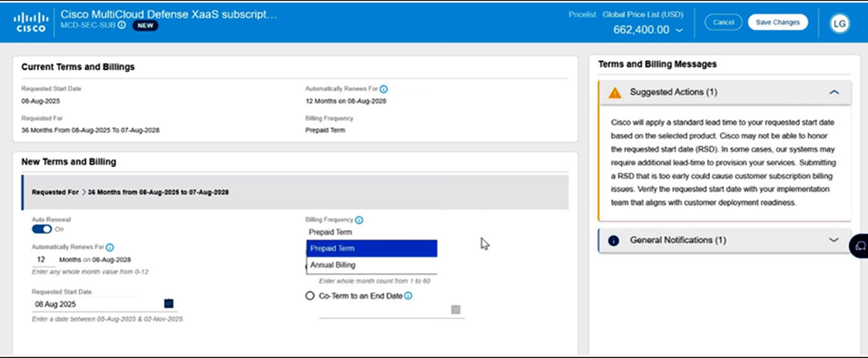Select Co-Term to an End Date radio
The height and width of the screenshot is (358, 868).
[310, 296]
